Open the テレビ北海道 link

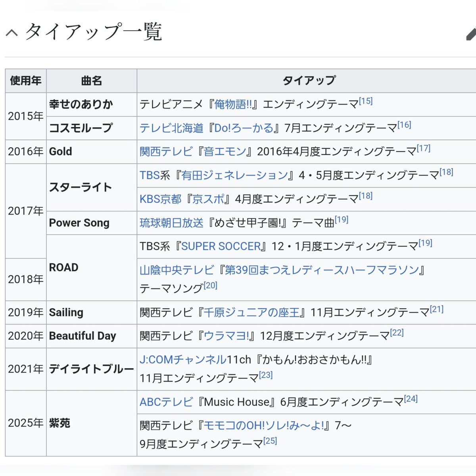[x=171, y=128]
